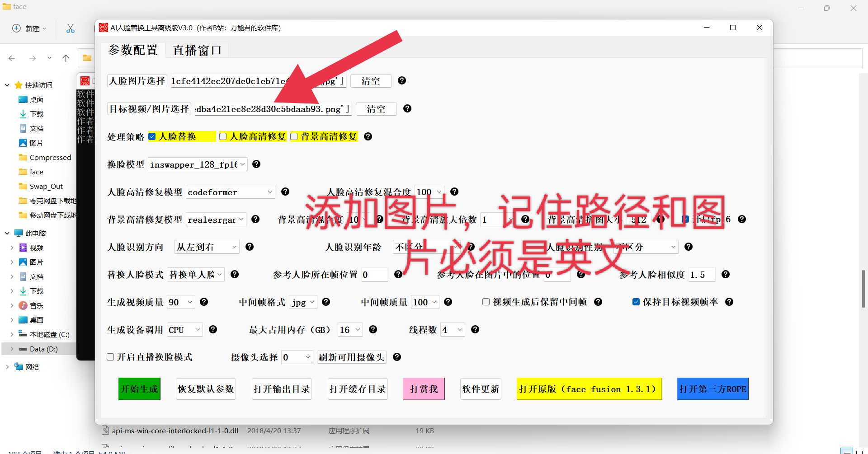Click 开始生成 green button
The width and height of the screenshot is (868, 454).
140,389
